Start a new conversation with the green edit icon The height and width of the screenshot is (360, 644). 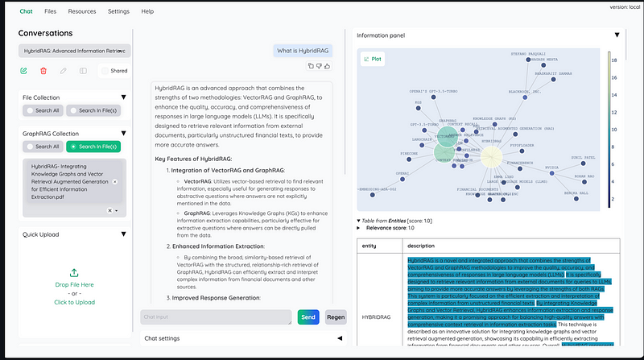tap(24, 71)
